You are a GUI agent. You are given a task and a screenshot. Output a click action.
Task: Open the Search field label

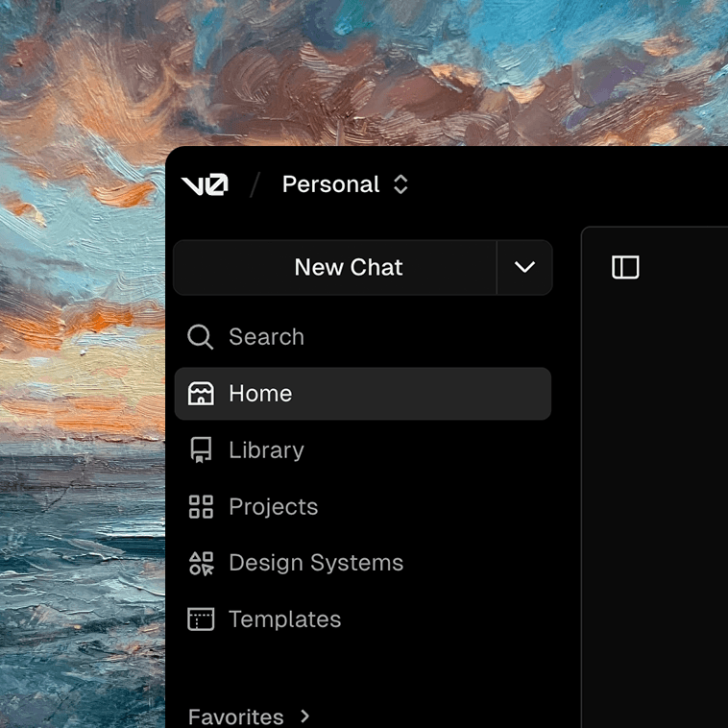[266, 336]
